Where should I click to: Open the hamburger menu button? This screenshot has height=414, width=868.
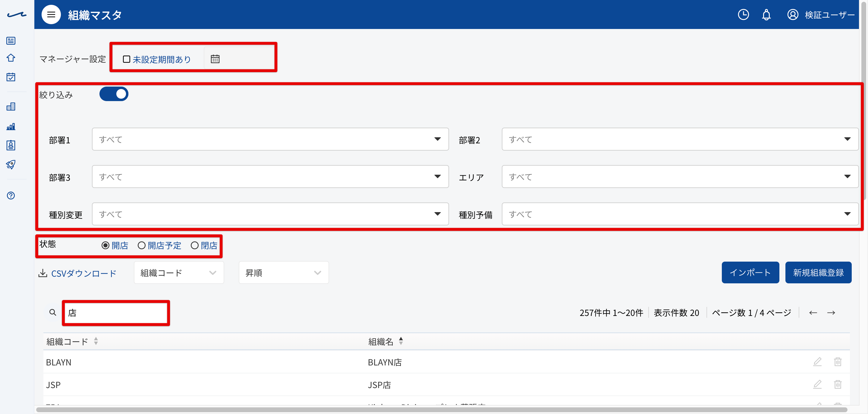tap(51, 14)
